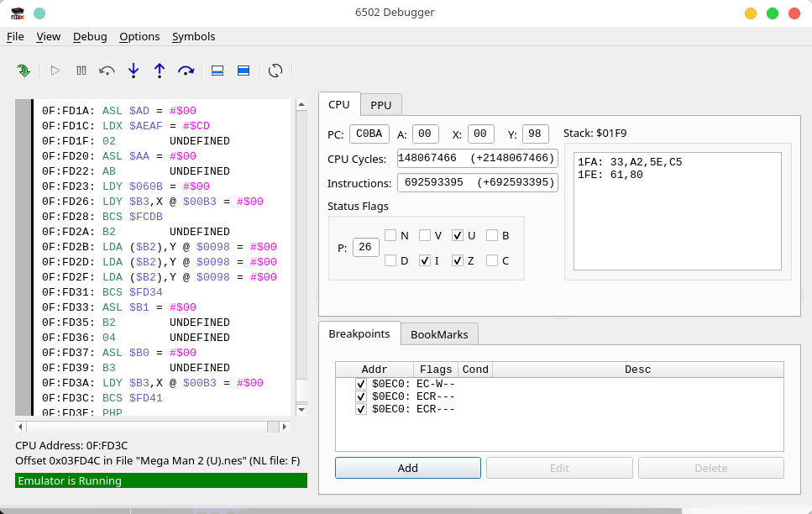Step out with the blue up-arrow icon
Viewport: 812px width, 514px height.
tap(160, 71)
